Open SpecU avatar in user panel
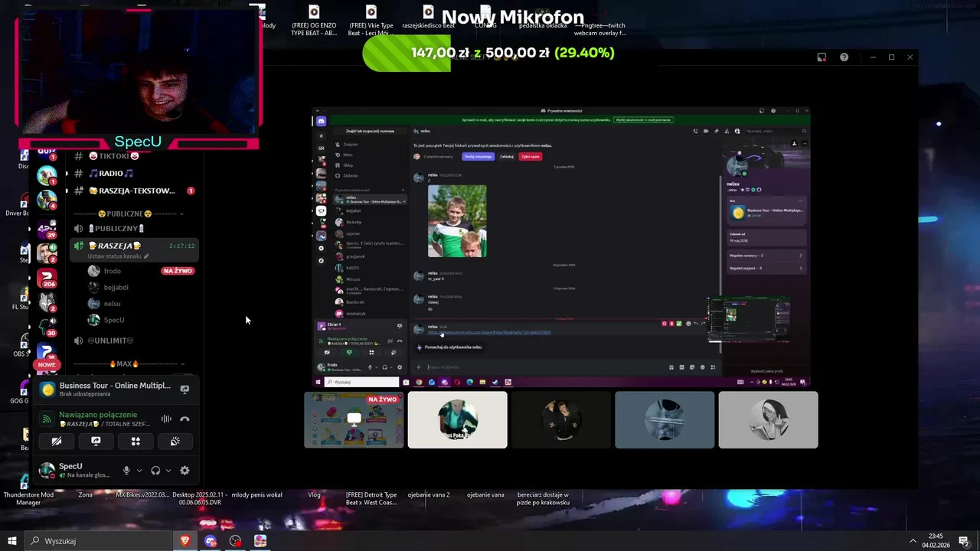 tap(47, 470)
